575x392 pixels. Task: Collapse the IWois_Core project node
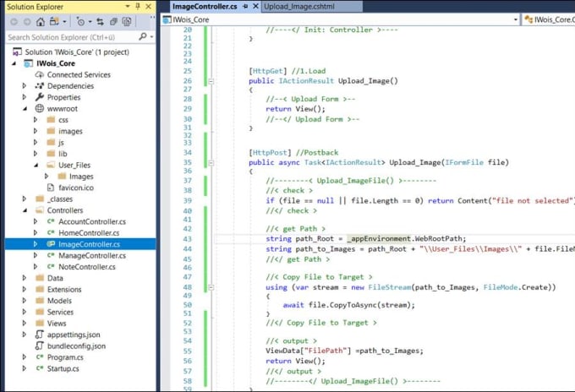tap(14, 63)
